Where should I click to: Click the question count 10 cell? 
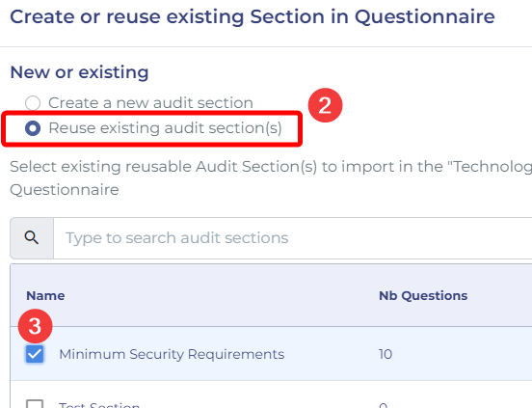coord(386,354)
